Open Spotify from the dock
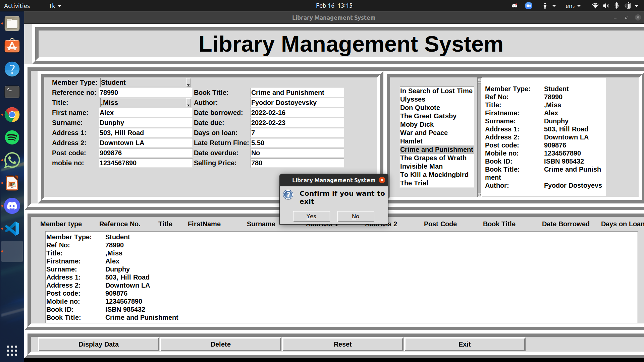 click(12, 137)
